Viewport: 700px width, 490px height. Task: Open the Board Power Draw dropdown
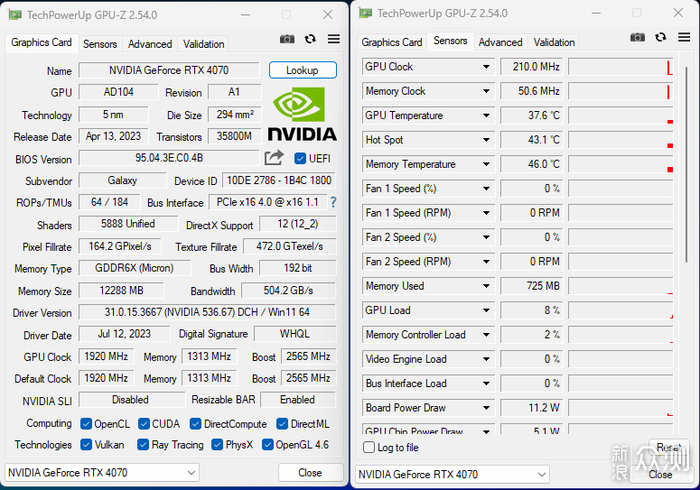pos(486,408)
